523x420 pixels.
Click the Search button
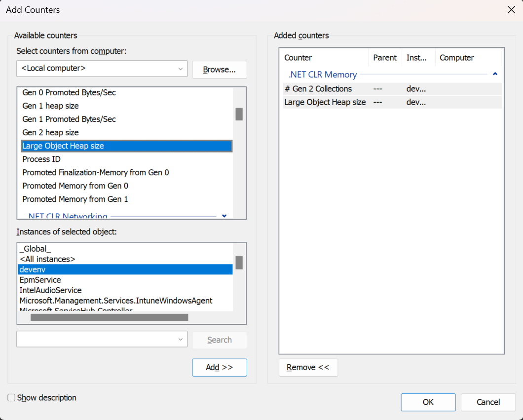[219, 340]
